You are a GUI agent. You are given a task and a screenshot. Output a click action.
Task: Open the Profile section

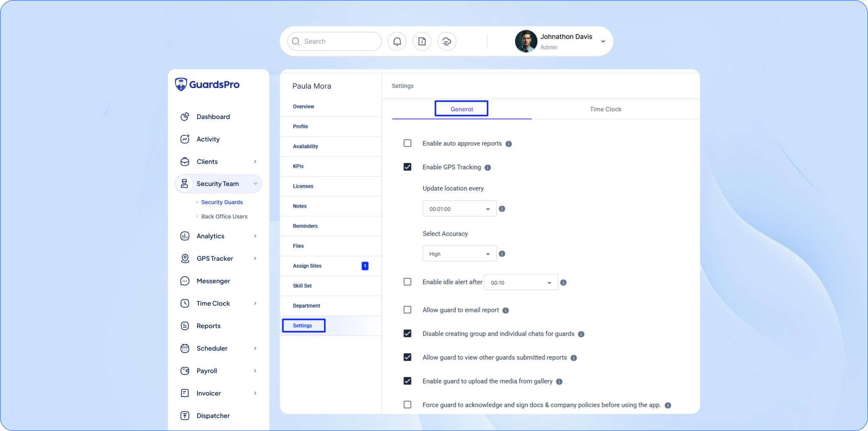[331, 127]
